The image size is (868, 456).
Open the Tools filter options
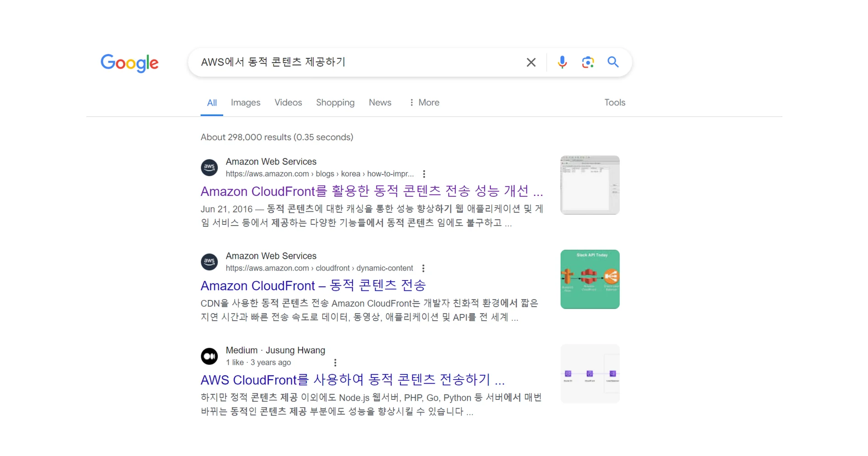point(615,103)
